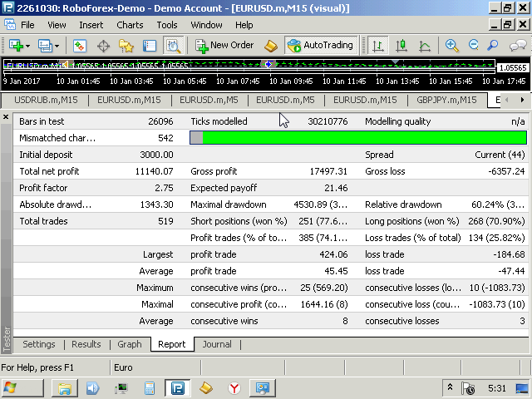Expand the New Chart dropdown arrow

point(27,46)
